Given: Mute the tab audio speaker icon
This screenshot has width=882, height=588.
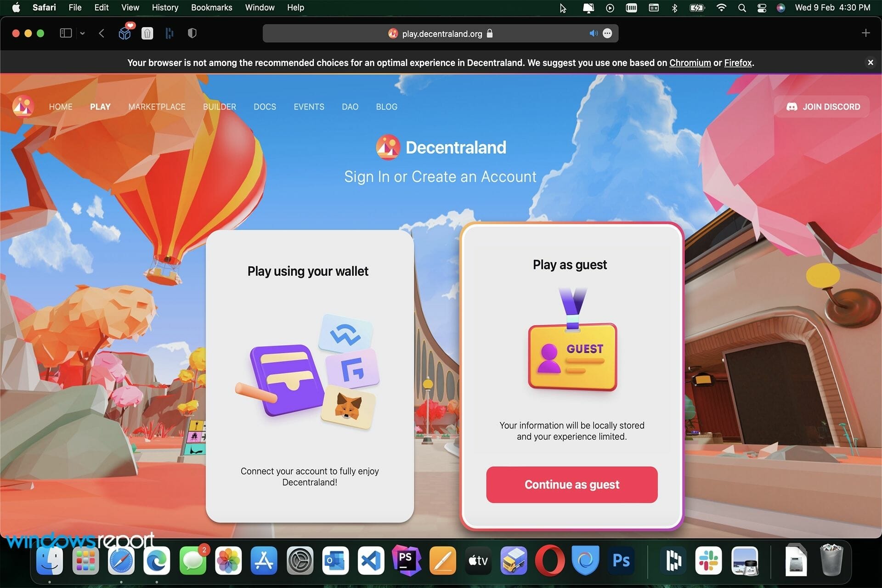Looking at the screenshot, I should coord(594,33).
